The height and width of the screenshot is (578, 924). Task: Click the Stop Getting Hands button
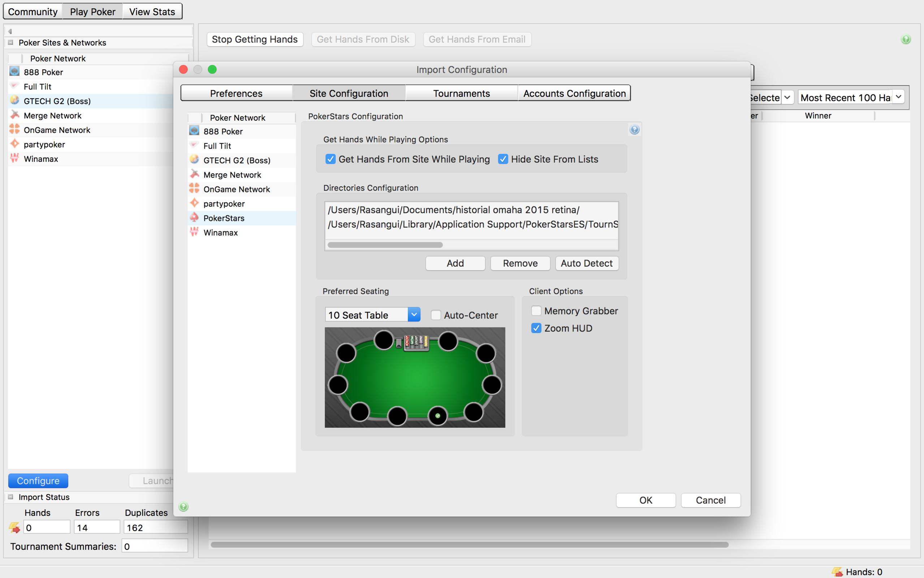point(255,39)
